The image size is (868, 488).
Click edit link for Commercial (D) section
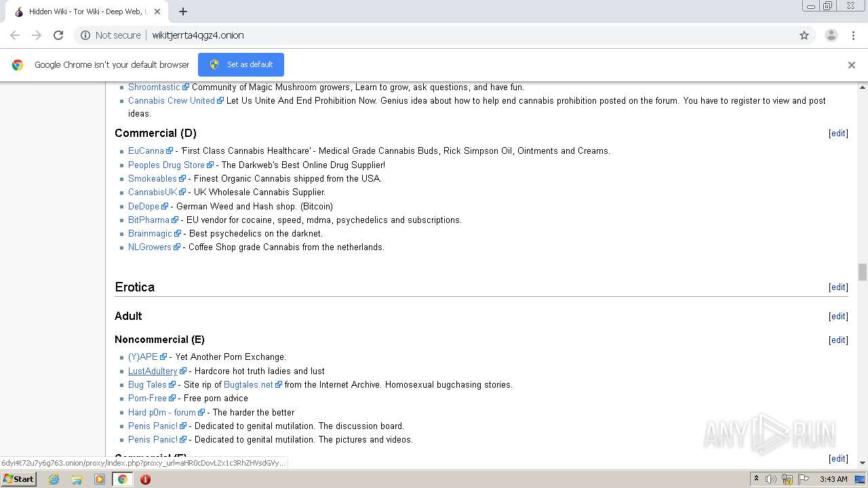pyautogui.click(x=838, y=134)
